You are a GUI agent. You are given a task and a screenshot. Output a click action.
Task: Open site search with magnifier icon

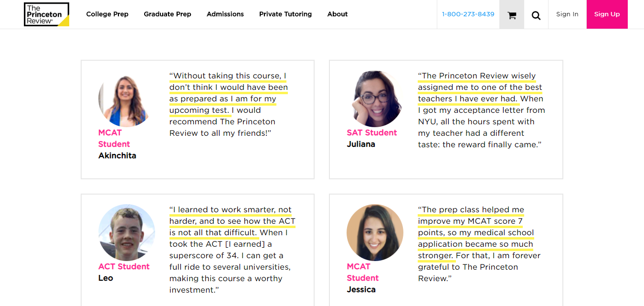pyautogui.click(x=536, y=15)
